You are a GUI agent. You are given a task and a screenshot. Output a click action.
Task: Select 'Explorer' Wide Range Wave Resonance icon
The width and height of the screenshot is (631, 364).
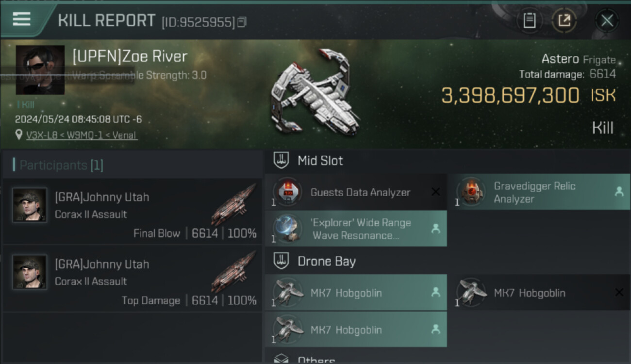287,229
